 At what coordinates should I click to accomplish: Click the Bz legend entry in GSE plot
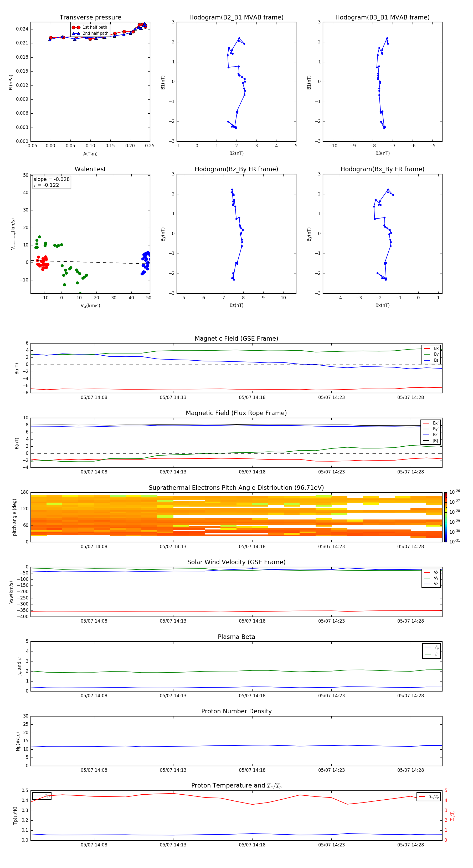431,360
